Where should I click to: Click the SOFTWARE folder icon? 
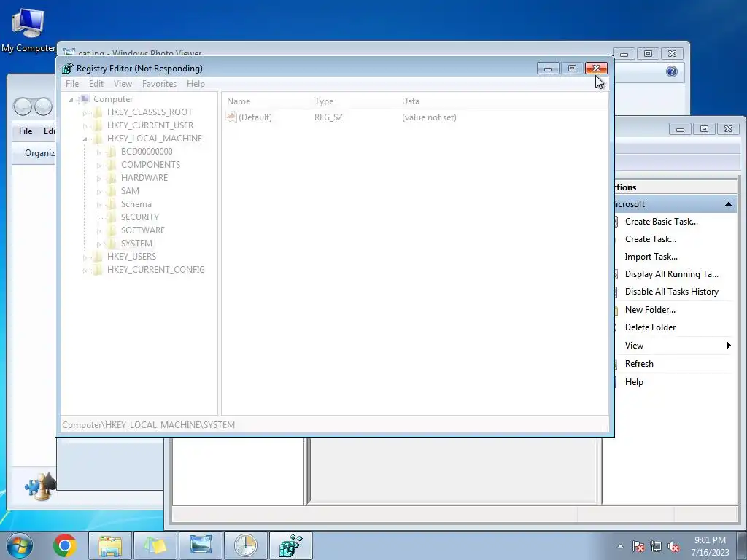(112, 230)
